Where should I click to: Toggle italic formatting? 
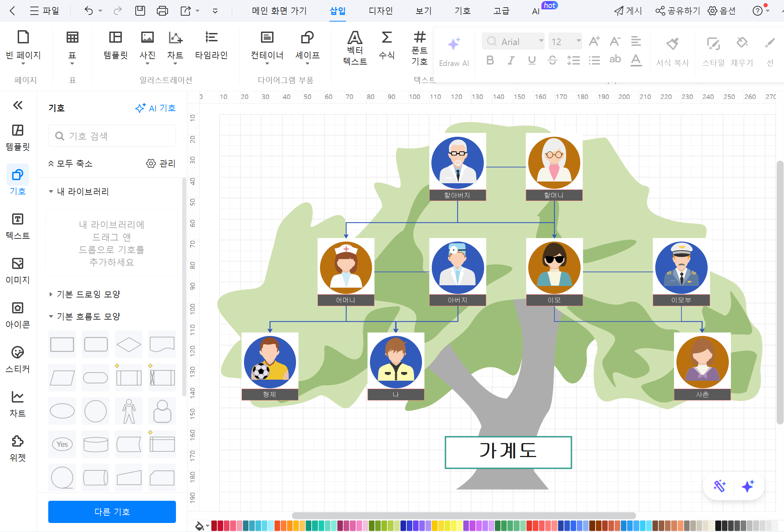point(511,60)
